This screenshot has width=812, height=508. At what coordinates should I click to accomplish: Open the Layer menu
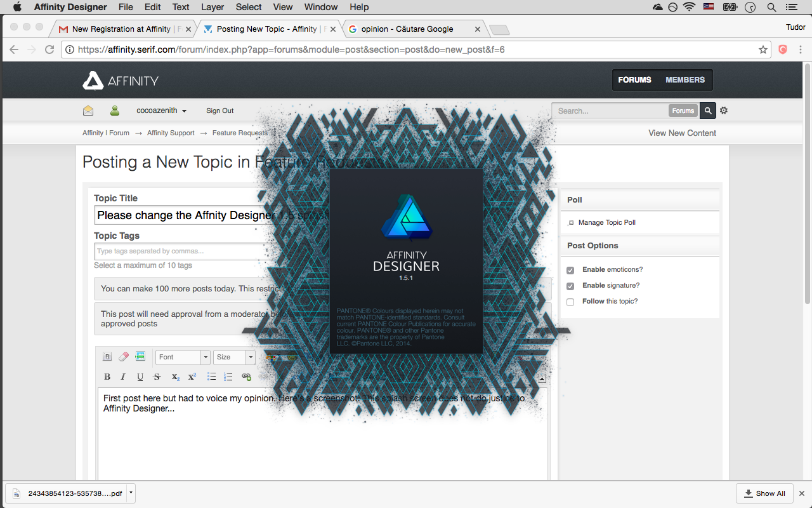tap(213, 7)
